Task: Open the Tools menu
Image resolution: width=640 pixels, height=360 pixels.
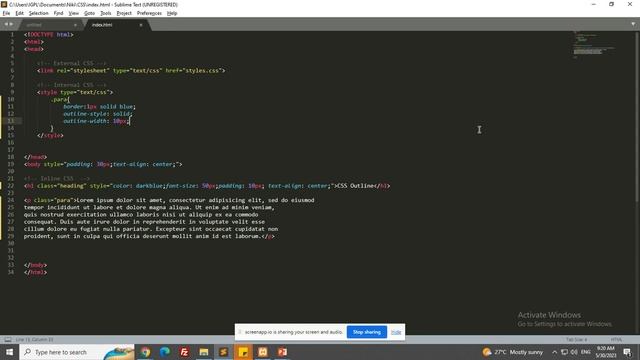Action: pyautogui.click(x=106, y=13)
